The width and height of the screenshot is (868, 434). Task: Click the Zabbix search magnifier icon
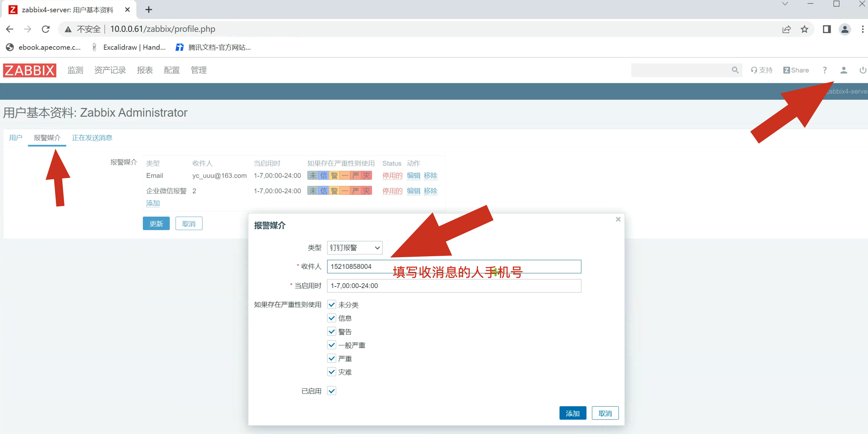[735, 70]
